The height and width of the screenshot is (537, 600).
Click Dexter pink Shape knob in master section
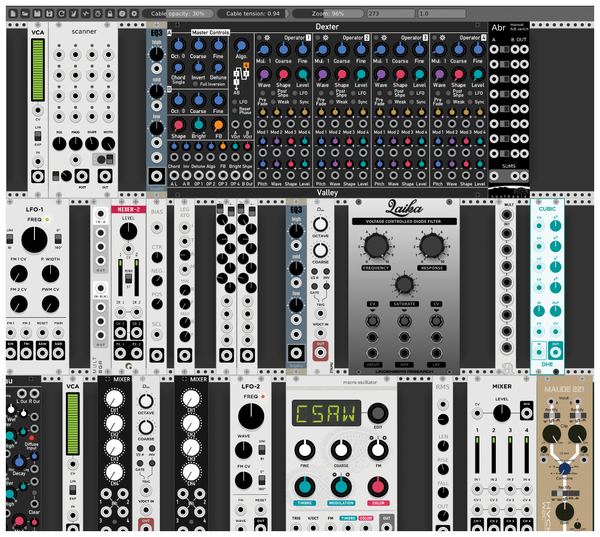point(178,125)
